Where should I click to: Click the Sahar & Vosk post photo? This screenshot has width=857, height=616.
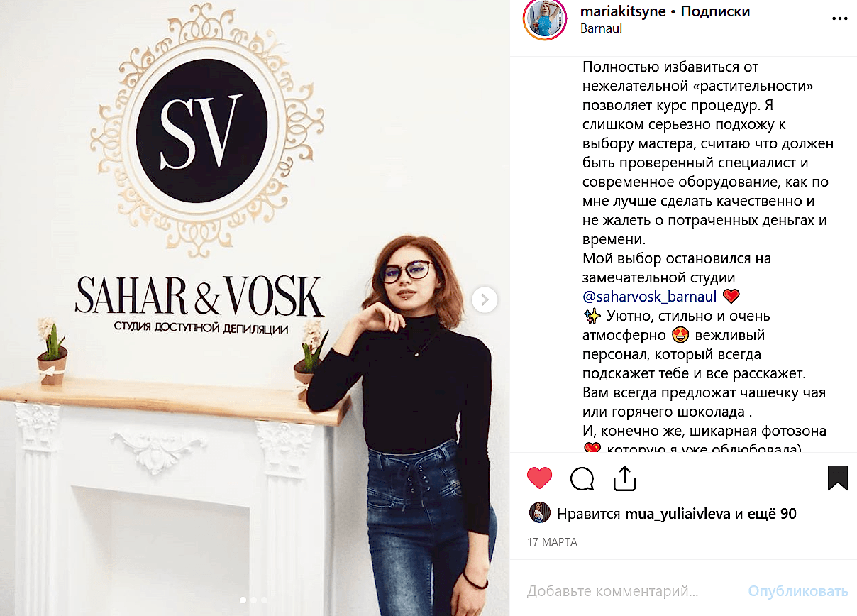[255, 308]
